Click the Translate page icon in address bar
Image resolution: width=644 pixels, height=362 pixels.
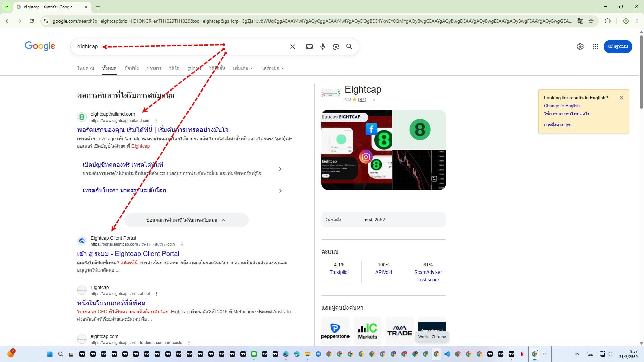(x=580, y=21)
